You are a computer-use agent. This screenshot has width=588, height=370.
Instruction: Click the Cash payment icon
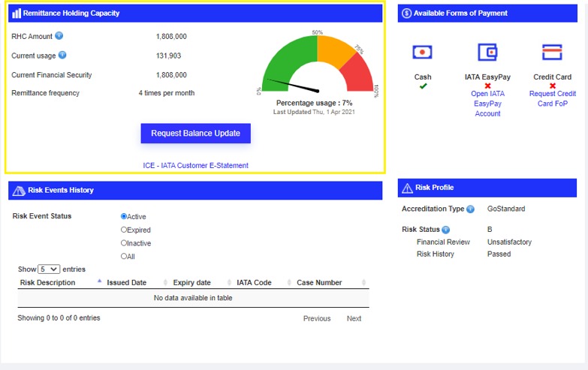click(x=423, y=53)
